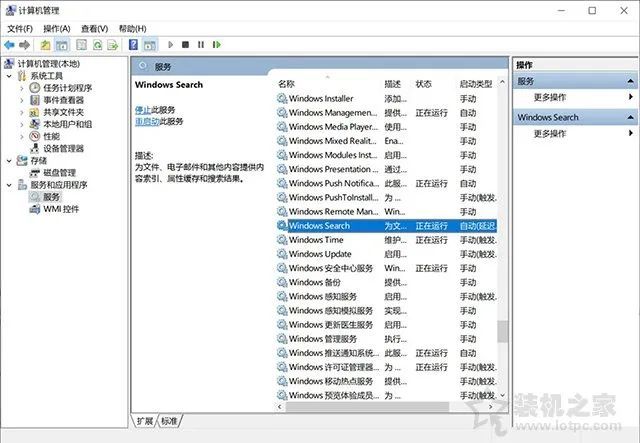
Task: Click the Up One Level folder icon
Action: [46, 45]
